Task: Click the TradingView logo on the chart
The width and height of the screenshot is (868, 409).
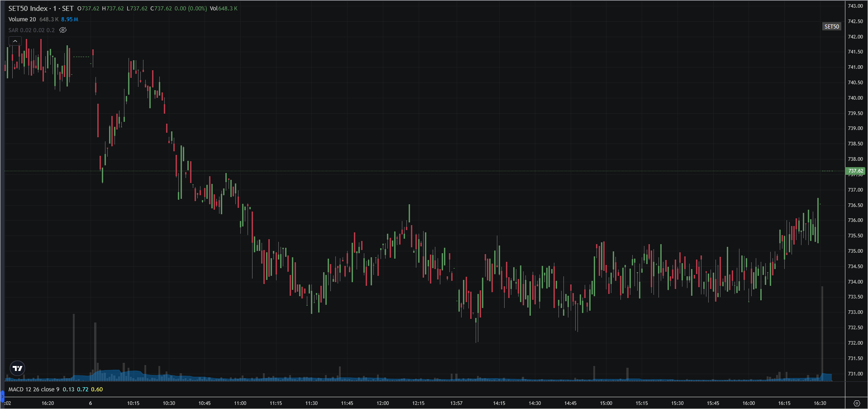Action: (x=18, y=368)
